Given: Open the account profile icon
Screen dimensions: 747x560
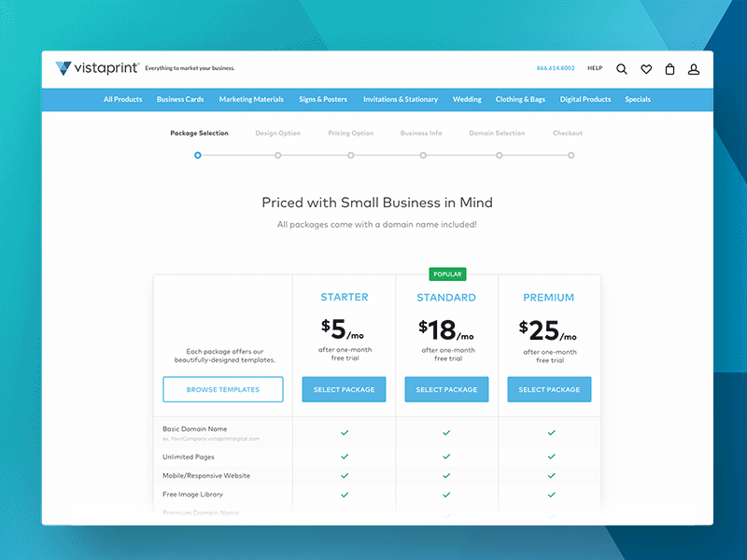Looking at the screenshot, I should pyautogui.click(x=693, y=68).
